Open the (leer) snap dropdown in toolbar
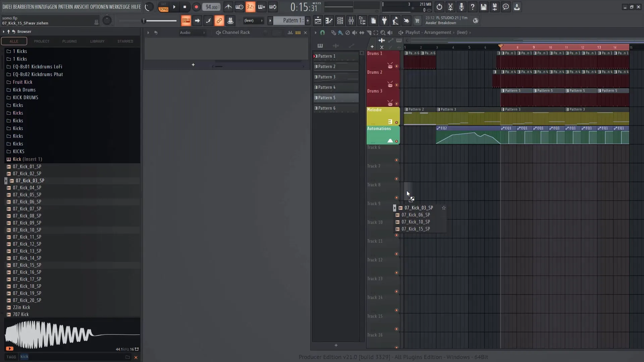 coord(254,21)
